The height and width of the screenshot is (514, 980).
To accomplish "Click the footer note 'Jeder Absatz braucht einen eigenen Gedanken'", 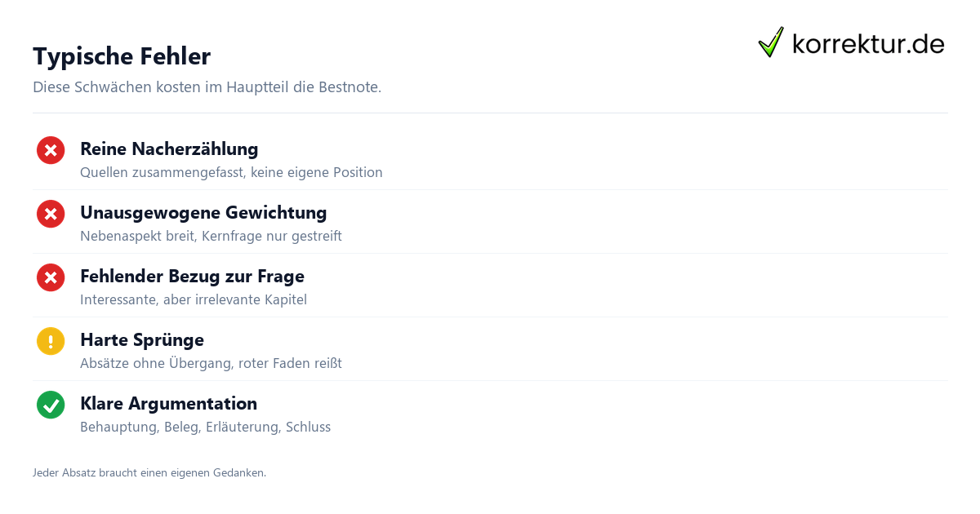I will 149,472.
